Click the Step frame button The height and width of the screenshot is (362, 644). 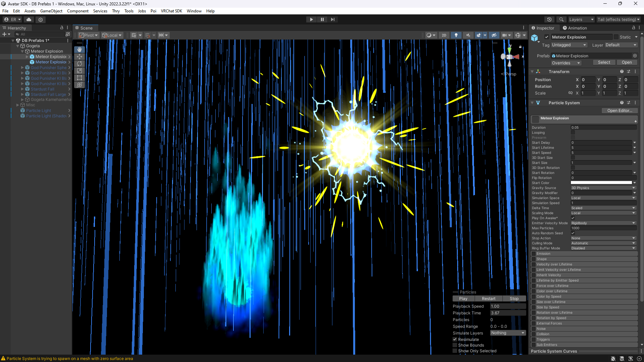[332, 19]
